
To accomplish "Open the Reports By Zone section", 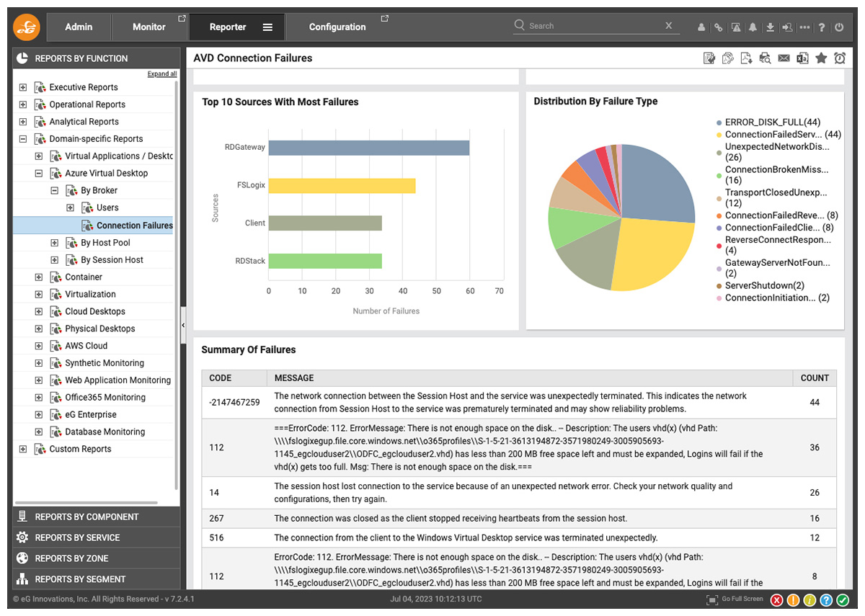I will [97, 558].
